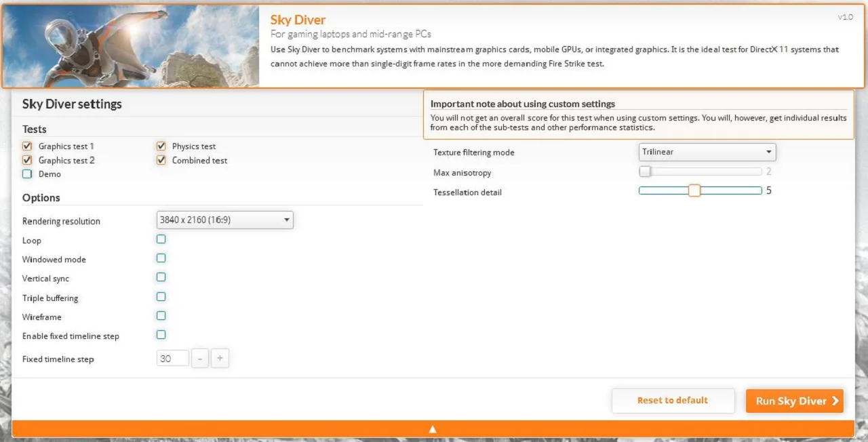Click the Important note about custom settings heading
Viewport: 868px width, 442px height.
point(523,104)
